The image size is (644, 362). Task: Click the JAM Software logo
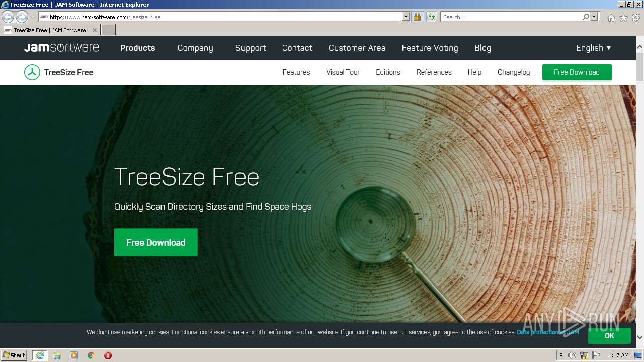tap(61, 48)
